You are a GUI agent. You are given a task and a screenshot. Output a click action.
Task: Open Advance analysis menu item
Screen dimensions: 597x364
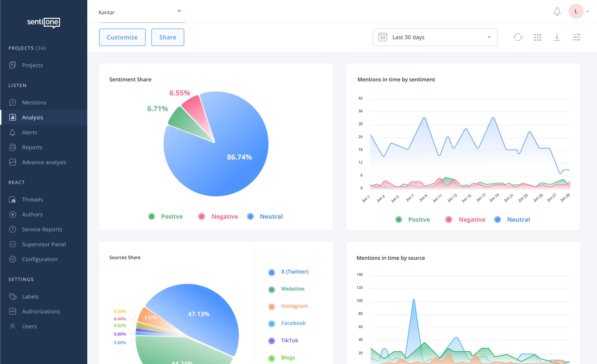pos(44,162)
